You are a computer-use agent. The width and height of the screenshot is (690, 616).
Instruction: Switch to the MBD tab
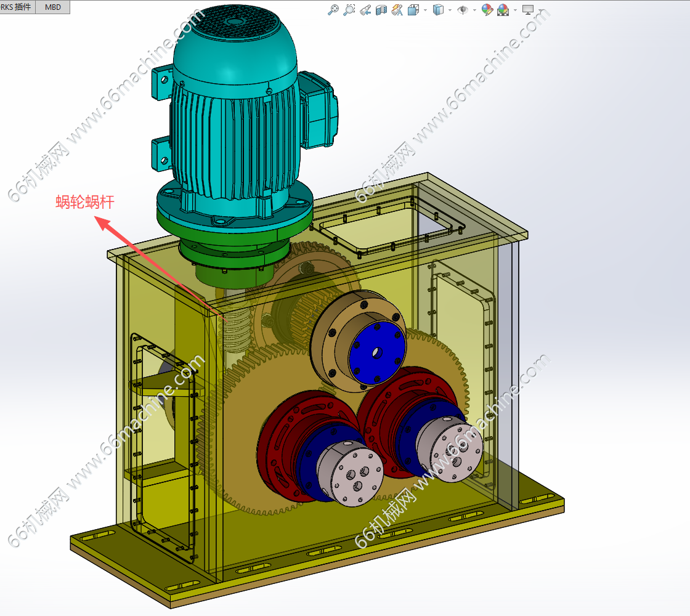(53, 7)
